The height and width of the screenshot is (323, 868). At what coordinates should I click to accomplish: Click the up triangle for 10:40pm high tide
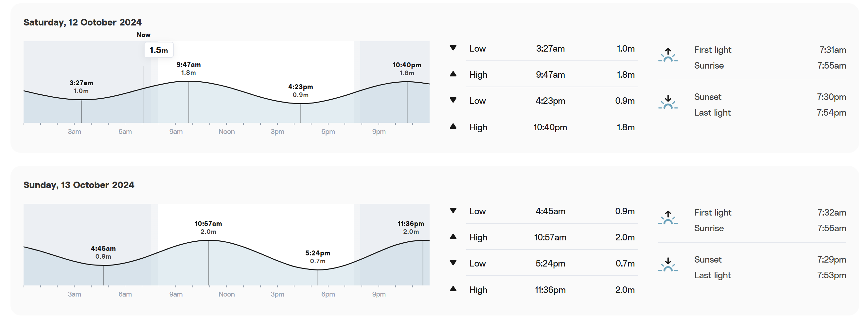[x=453, y=126]
